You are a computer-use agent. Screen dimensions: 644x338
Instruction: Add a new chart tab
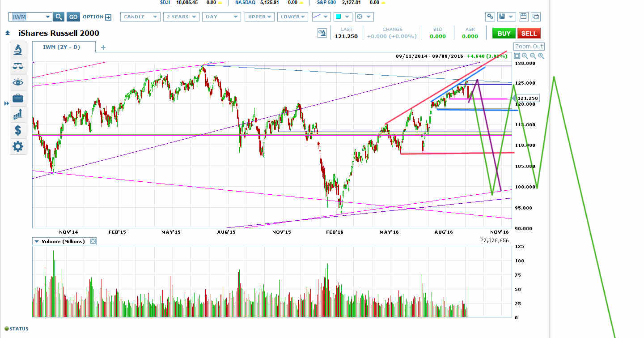pyautogui.click(x=103, y=47)
